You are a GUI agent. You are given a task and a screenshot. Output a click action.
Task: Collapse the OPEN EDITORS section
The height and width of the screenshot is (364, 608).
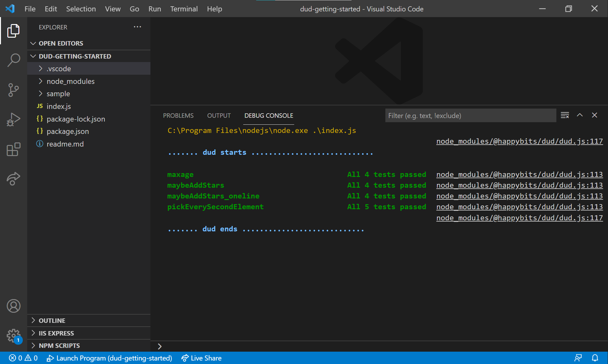(x=61, y=43)
